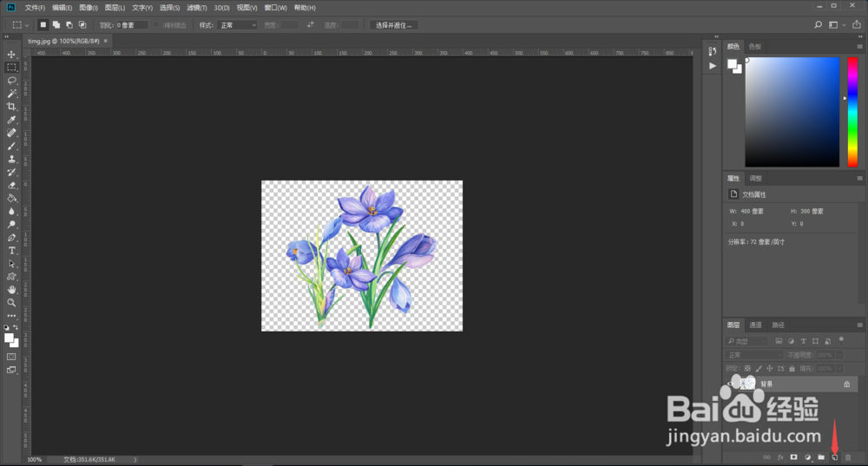Swap width and height values
Screen dimensions: 868x466
(x=311, y=25)
